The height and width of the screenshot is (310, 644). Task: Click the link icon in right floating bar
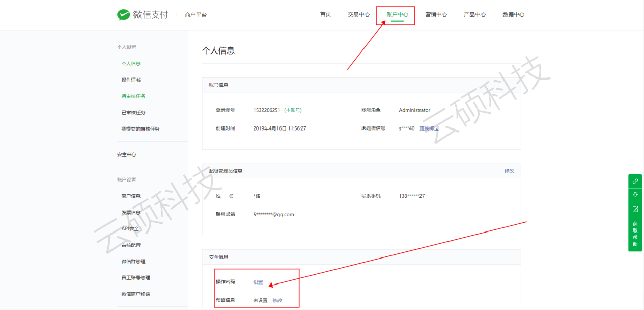(635, 181)
